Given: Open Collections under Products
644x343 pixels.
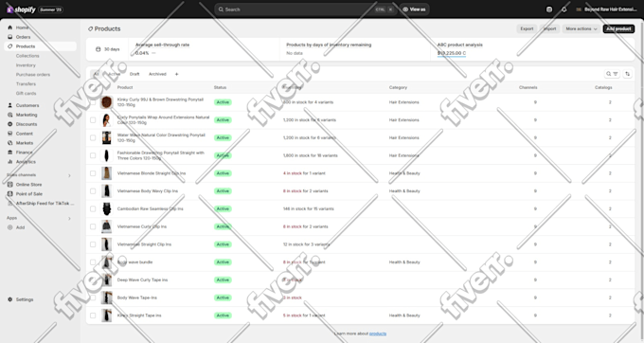Looking at the screenshot, I should (27, 56).
